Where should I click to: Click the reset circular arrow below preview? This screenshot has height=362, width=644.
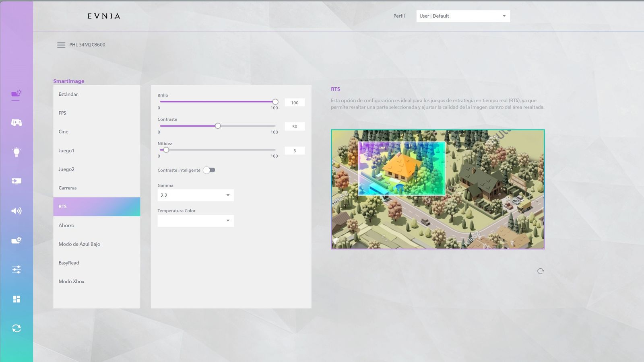click(x=540, y=271)
